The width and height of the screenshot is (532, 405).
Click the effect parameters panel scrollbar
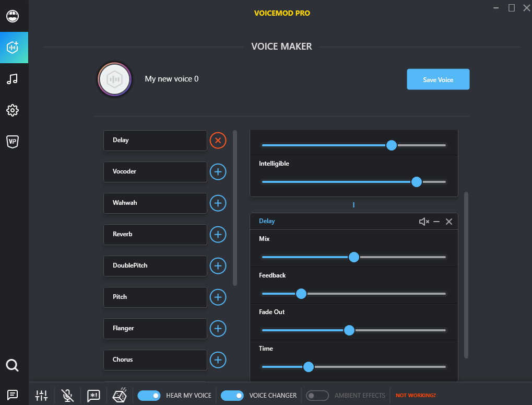pos(466,275)
